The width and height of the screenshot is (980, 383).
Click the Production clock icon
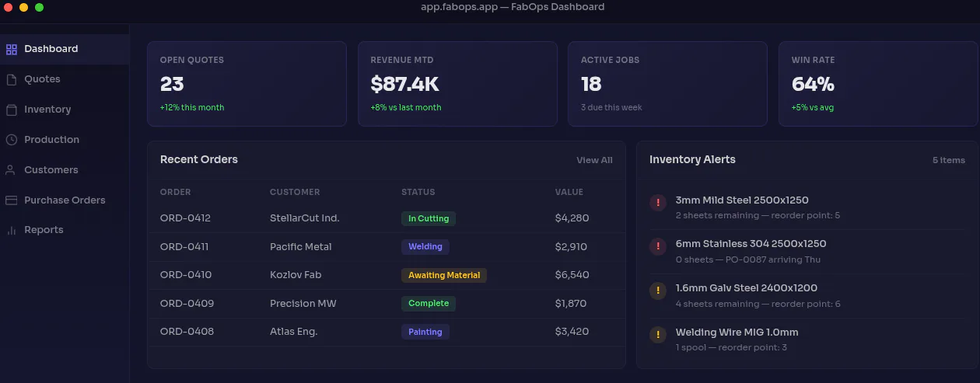point(12,140)
